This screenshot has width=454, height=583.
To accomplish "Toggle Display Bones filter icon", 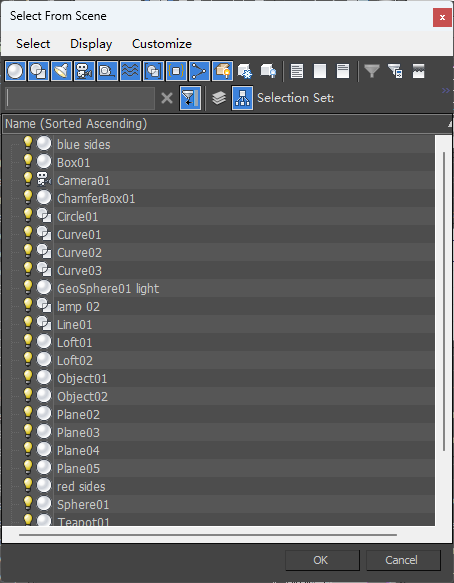I will pyautogui.click(x=200, y=71).
